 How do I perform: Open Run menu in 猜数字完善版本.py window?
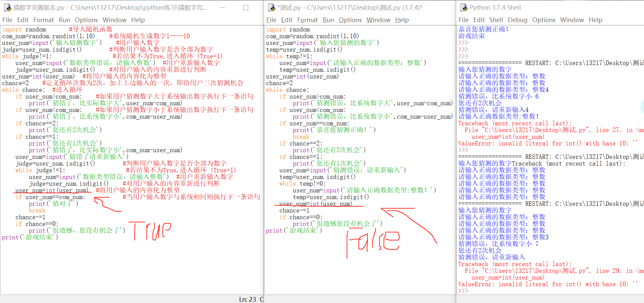click(x=64, y=20)
